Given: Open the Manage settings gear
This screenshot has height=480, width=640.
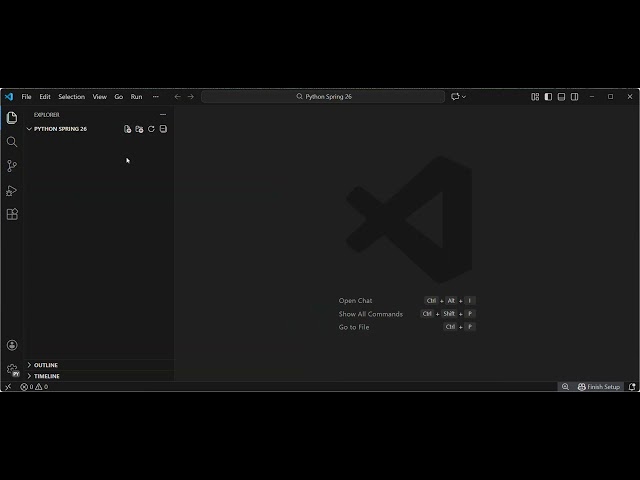Looking at the screenshot, I should pyautogui.click(x=12, y=370).
